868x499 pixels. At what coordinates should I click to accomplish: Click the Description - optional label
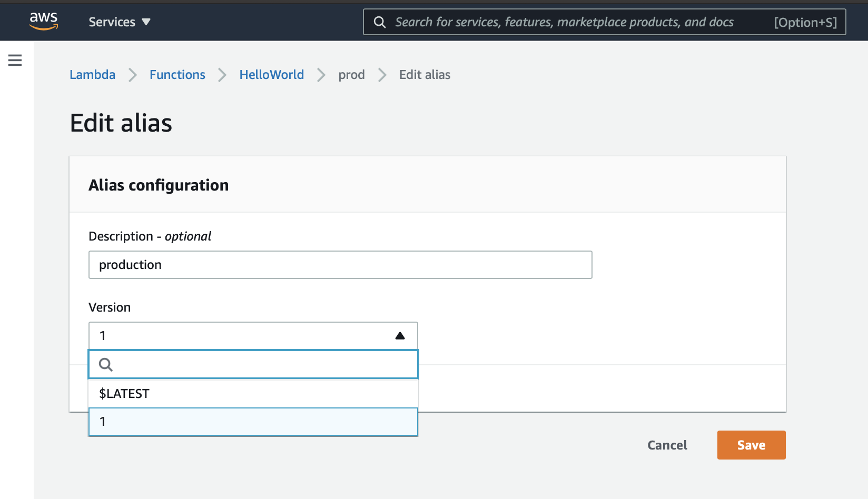coord(150,236)
